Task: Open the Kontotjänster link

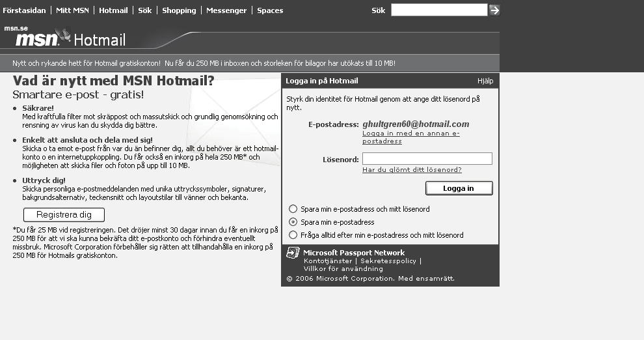Action: [x=328, y=261]
